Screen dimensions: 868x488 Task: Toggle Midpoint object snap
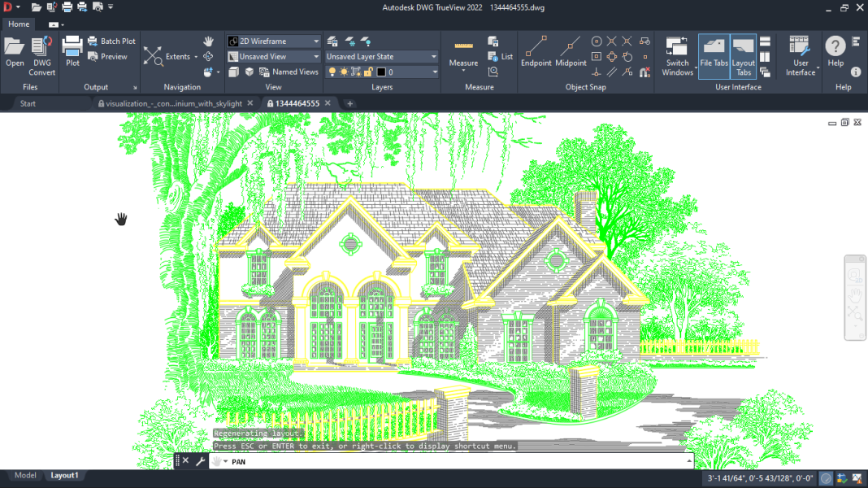coord(571,51)
